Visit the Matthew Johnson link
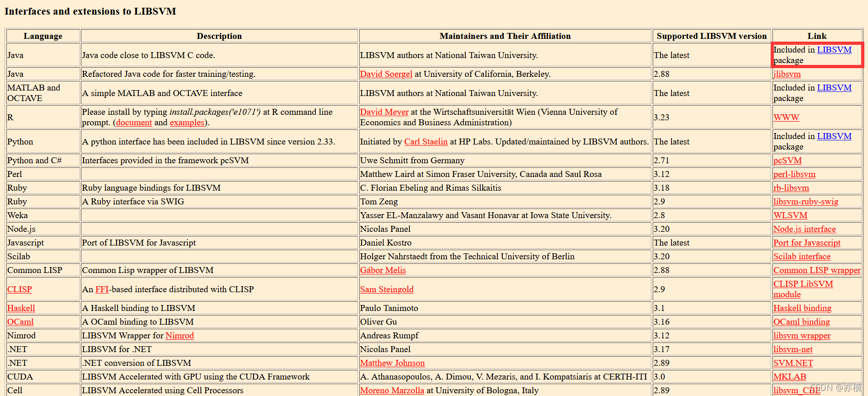This screenshot has width=868, height=396. (392, 363)
